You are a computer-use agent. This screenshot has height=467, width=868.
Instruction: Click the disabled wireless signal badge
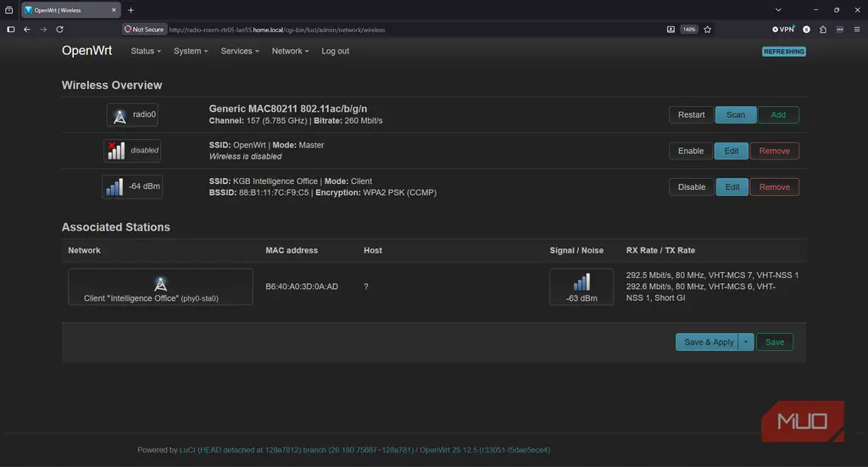point(132,151)
